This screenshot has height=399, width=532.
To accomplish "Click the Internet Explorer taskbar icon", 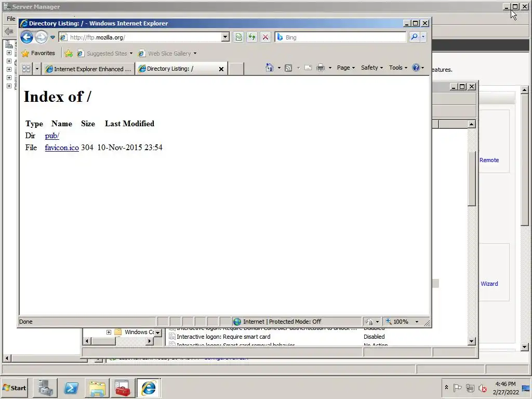I will pos(149,388).
